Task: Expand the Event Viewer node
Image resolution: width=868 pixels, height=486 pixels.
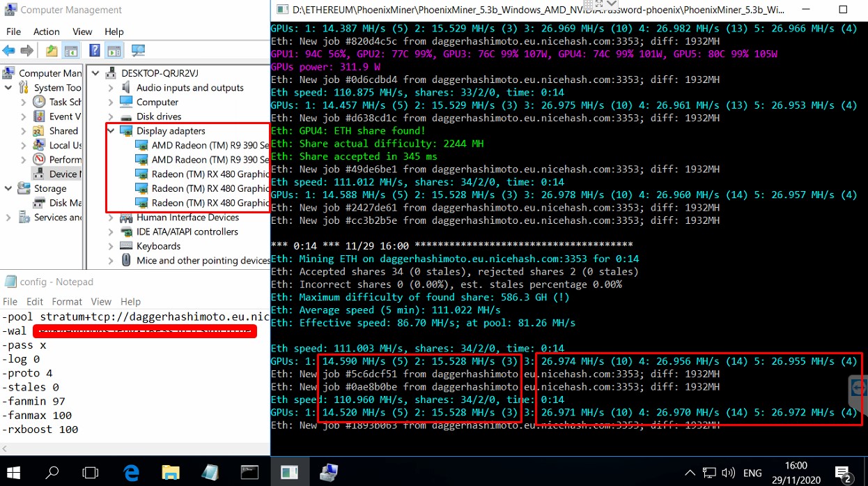Action: point(24,116)
